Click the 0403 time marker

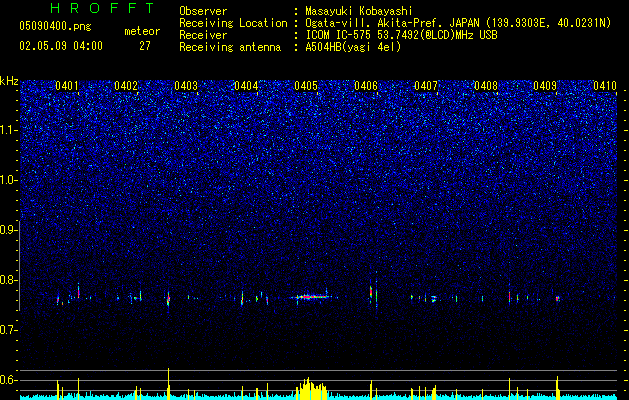[x=186, y=86]
